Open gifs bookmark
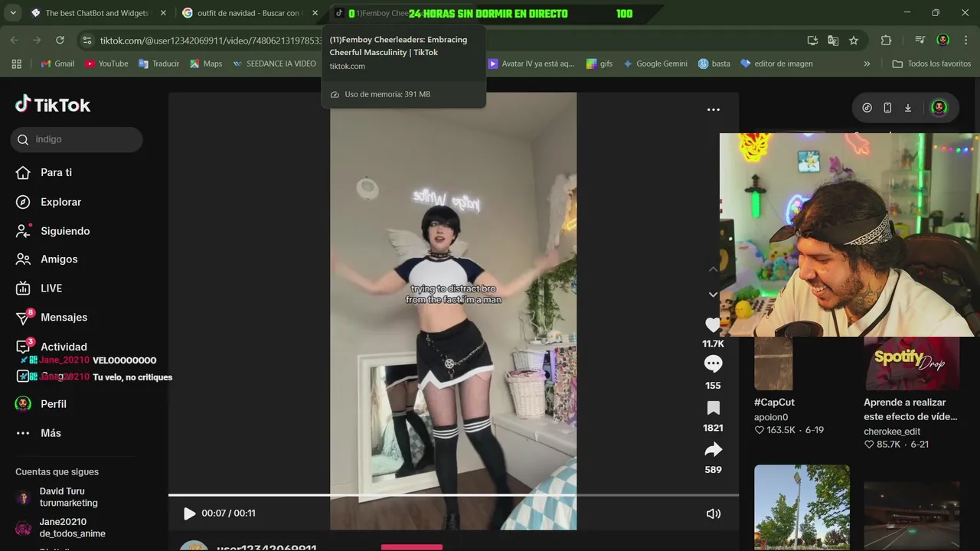 pyautogui.click(x=599, y=64)
